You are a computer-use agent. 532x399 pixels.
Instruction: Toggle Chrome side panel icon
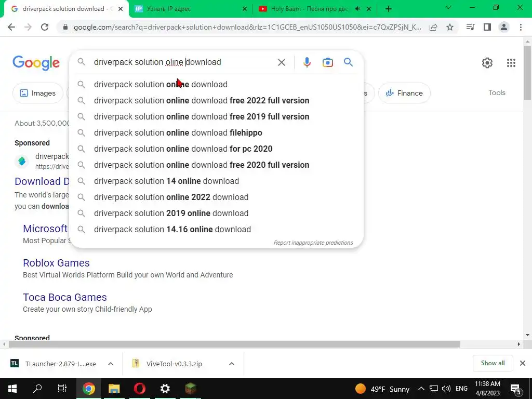click(487, 27)
